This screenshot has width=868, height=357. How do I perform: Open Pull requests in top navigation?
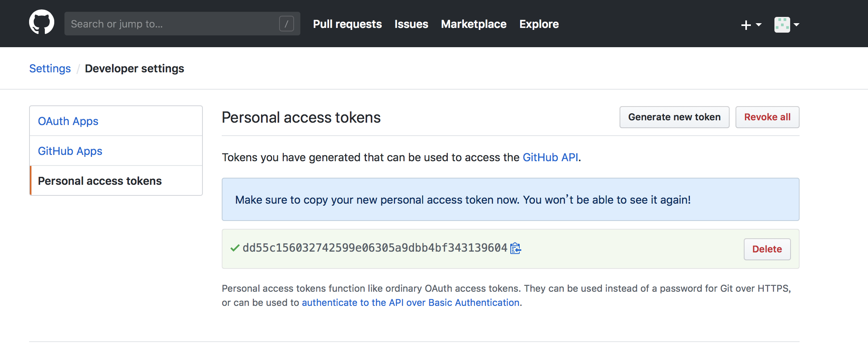(x=347, y=24)
